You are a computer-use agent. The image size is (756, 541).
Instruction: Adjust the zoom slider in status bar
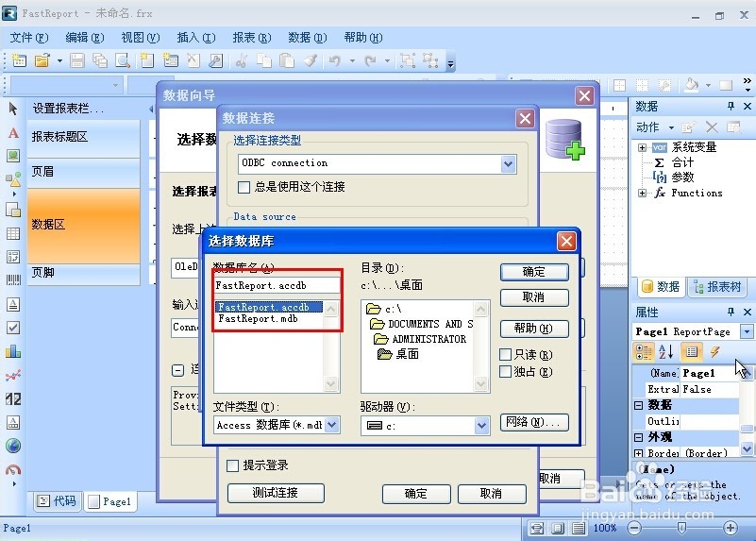click(681, 528)
